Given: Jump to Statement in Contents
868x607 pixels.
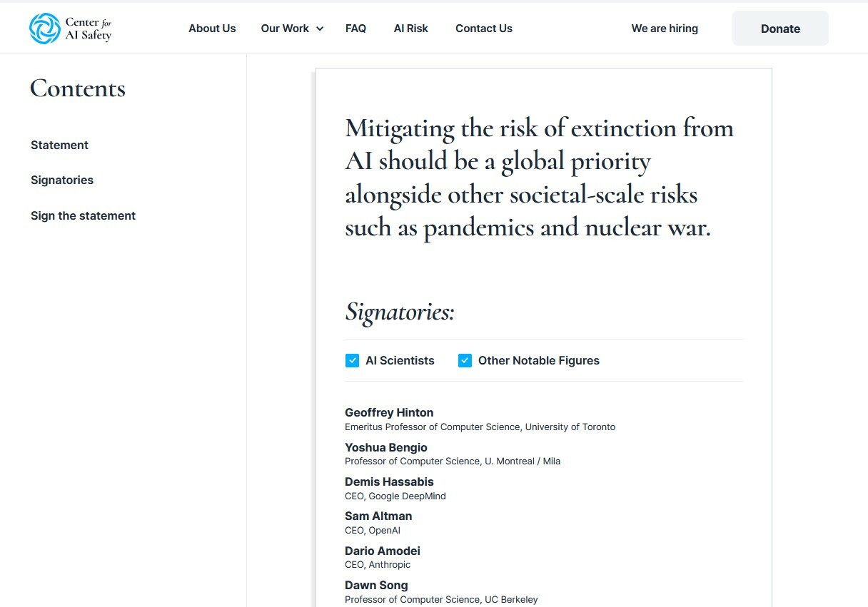Looking at the screenshot, I should [x=59, y=145].
